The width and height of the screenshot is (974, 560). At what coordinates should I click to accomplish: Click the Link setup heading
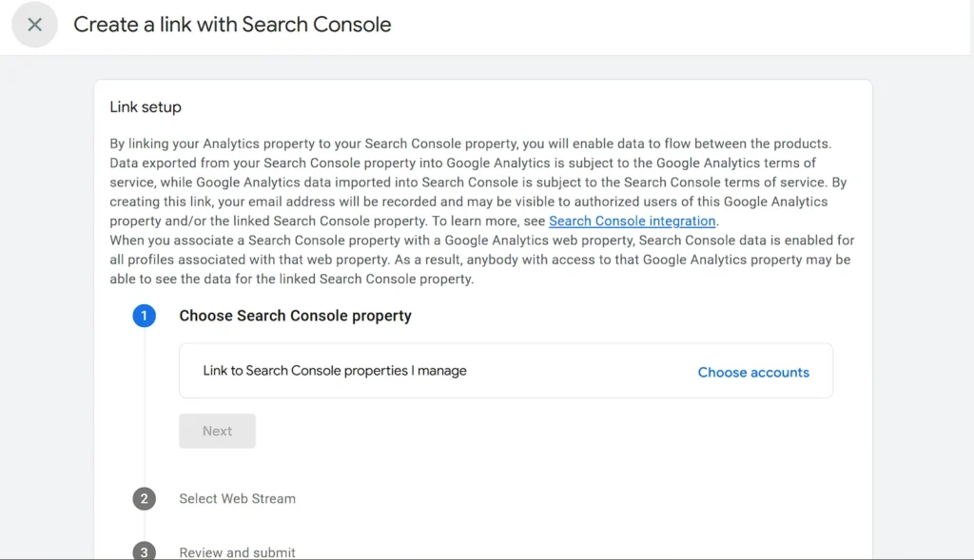point(146,107)
